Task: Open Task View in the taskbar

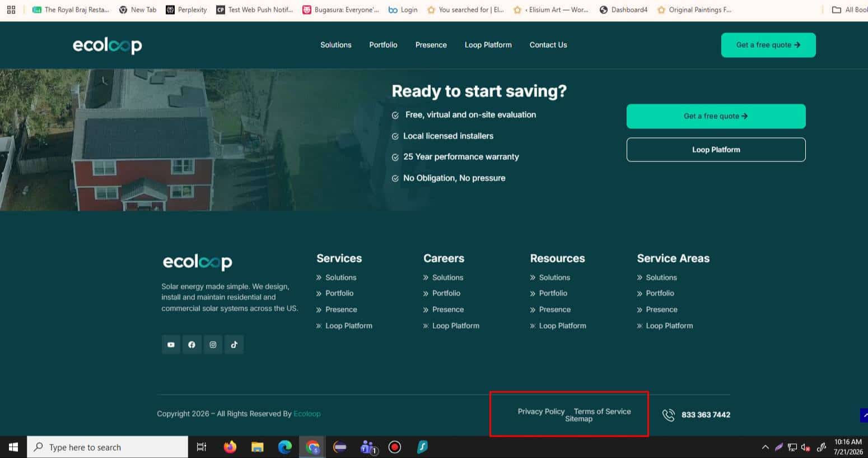Action: [202, 447]
